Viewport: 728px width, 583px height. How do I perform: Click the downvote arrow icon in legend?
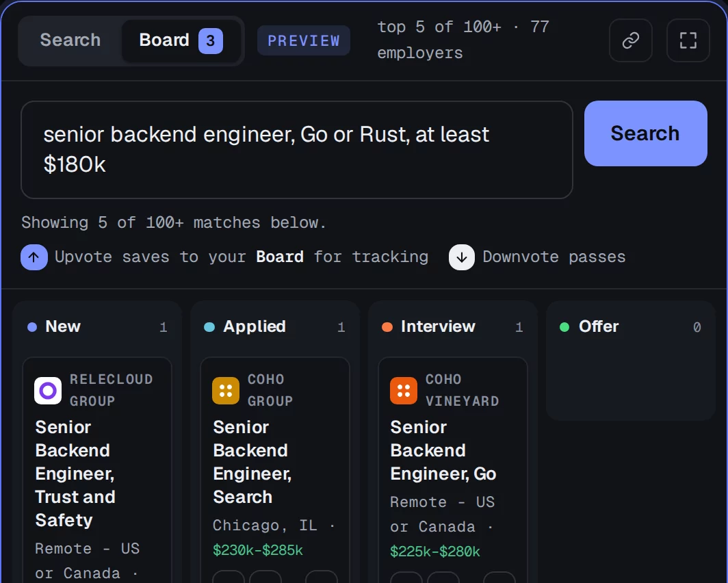pyautogui.click(x=461, y=257)
